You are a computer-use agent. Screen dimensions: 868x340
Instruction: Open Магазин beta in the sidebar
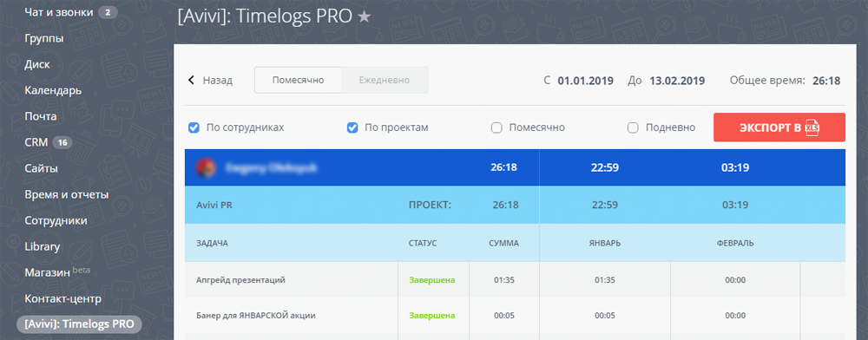57,272
